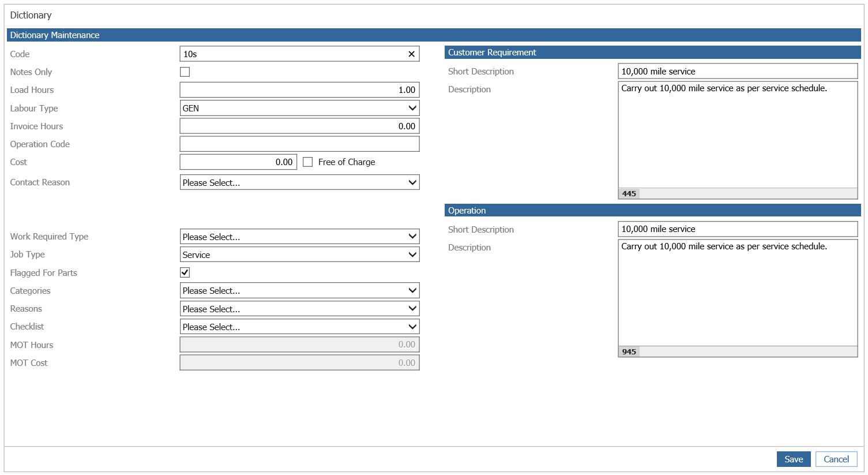This screenshot has height=475, width=868.
Task: Open the Work Required Type dropdown
Action: [x=299, y=237]
